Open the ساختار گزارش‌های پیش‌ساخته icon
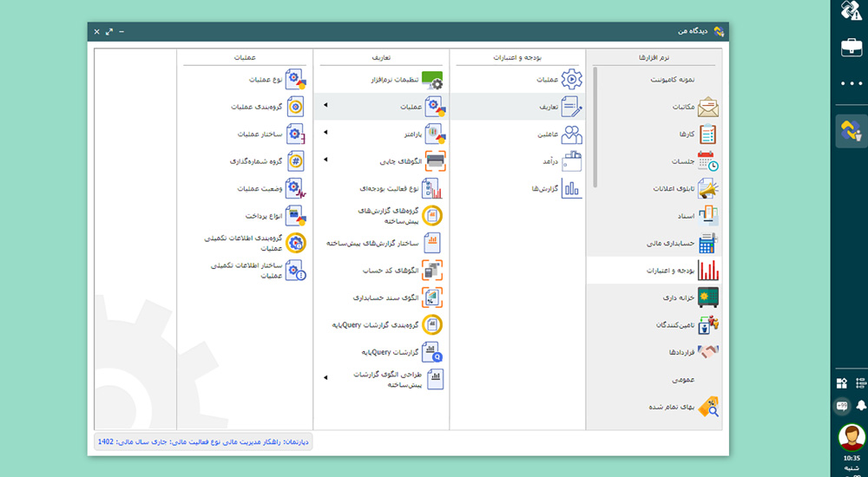 tap(432, 243)
